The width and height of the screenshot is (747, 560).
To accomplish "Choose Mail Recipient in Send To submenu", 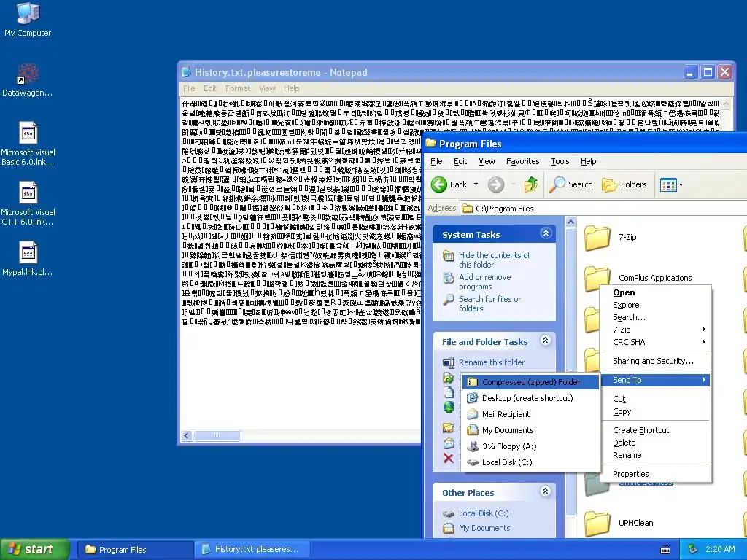I will [530, 414].
